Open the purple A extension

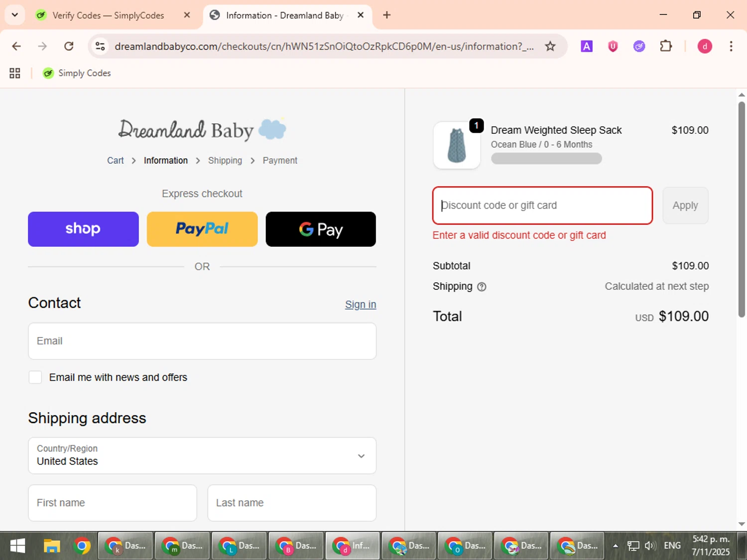(x=587, y=46)
